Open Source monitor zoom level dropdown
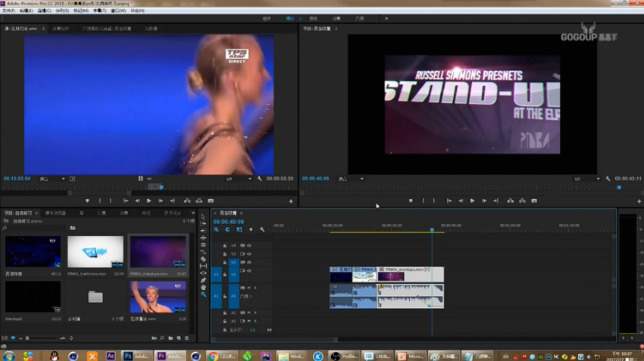This screenshot has width=644, height=361. click(x=52, y=179)
